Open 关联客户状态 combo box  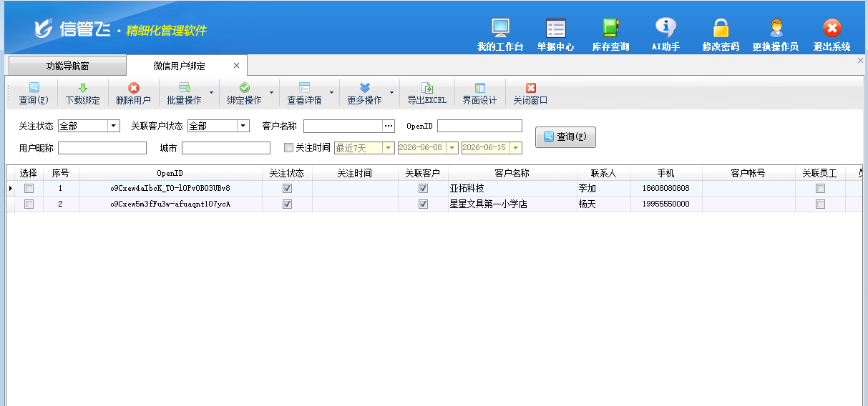pyautogui.click(x=218, y=126)
